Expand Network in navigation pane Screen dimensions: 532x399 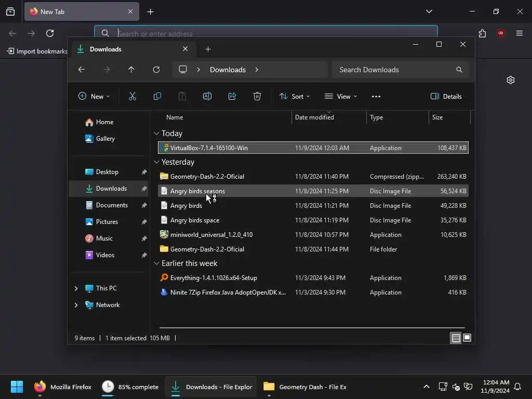76,305
